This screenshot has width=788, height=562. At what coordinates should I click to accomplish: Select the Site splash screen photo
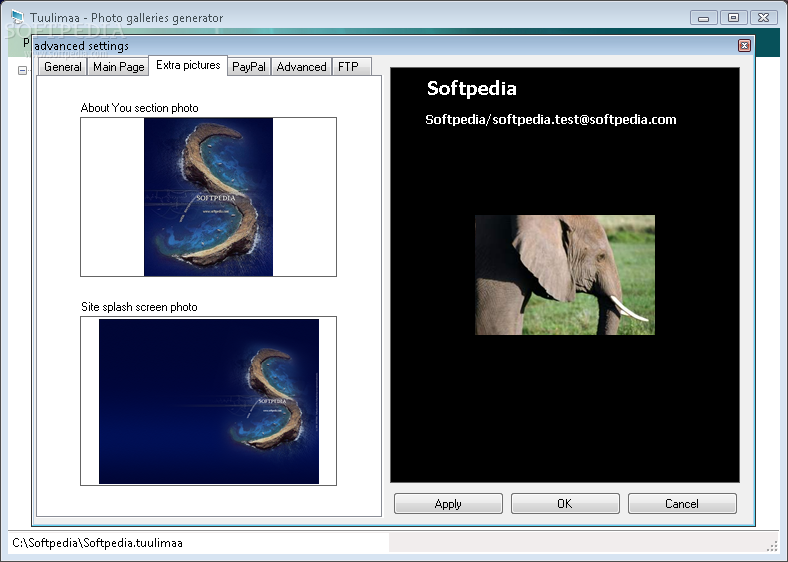tap(209, 401)
